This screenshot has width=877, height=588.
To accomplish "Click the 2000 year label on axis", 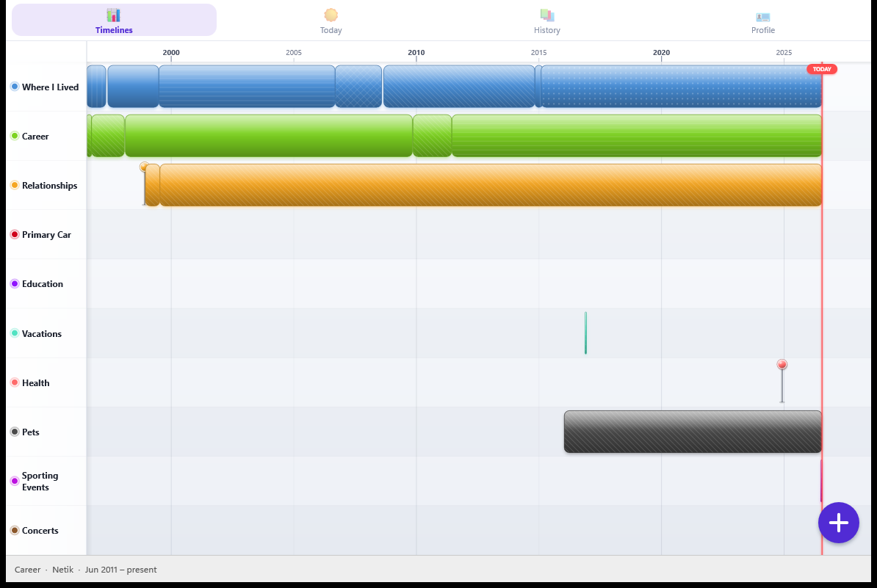I will pyautogui.click(x=171, y=53).
